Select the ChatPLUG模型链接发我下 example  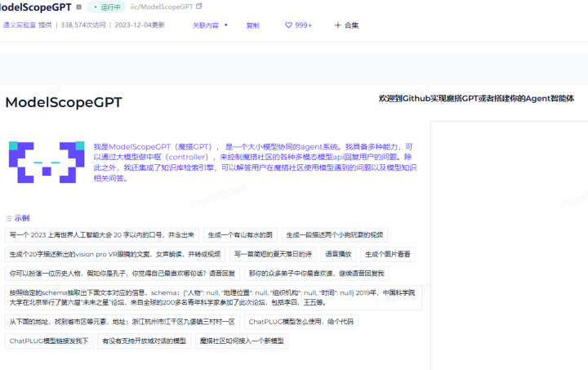point(49,341)
